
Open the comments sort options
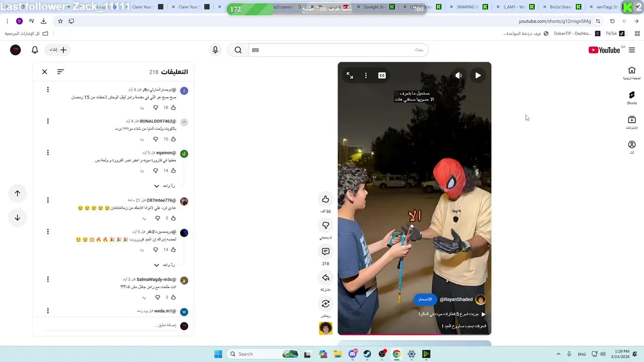tap(60, 72)
